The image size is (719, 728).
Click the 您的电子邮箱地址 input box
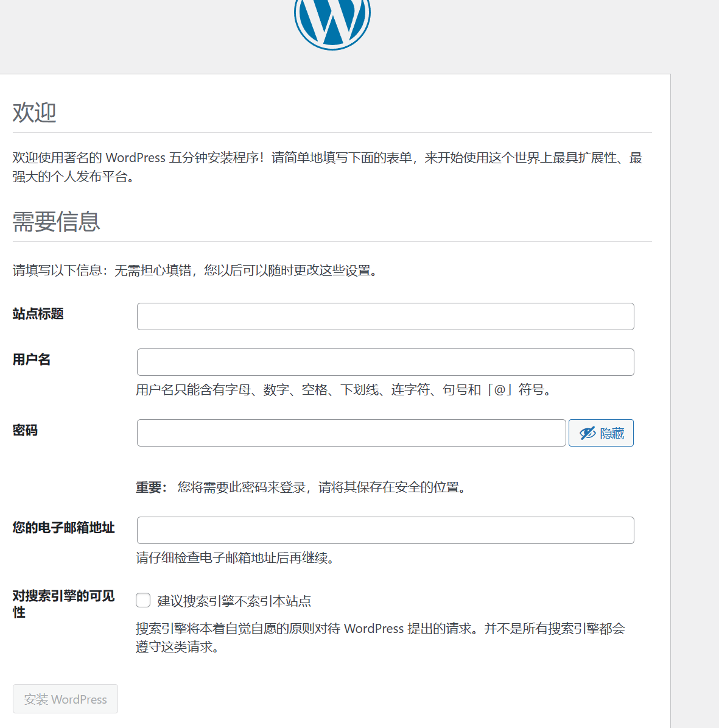(385, 530)
